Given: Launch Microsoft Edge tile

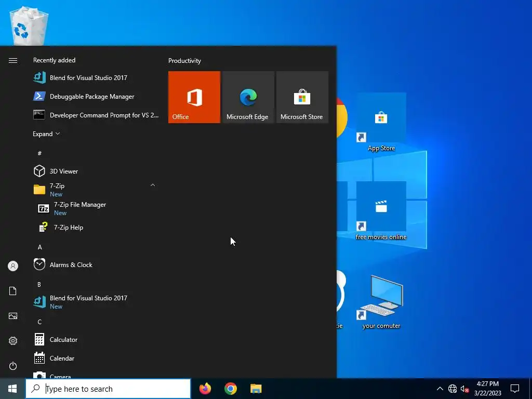Looking at the screenshot, I should (248, 97).
